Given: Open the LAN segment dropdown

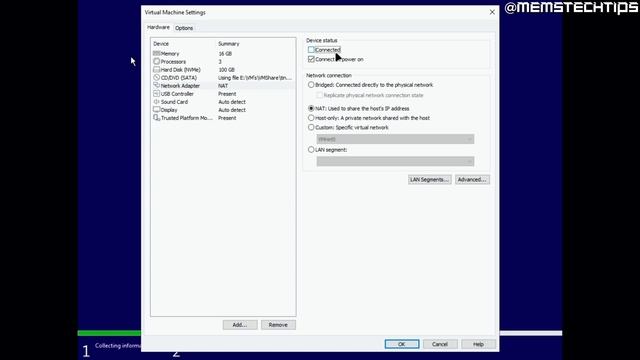Looking at the screenshot, I should 395,161.
